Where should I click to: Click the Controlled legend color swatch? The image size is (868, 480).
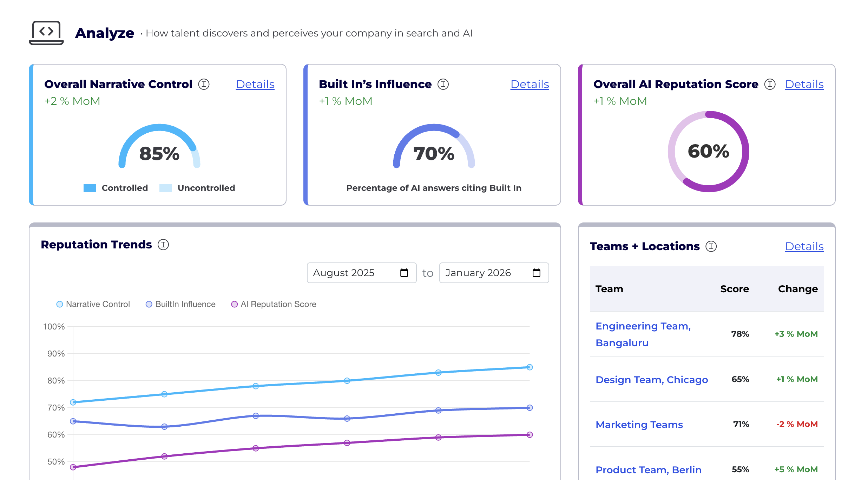(x=90, y=188)
